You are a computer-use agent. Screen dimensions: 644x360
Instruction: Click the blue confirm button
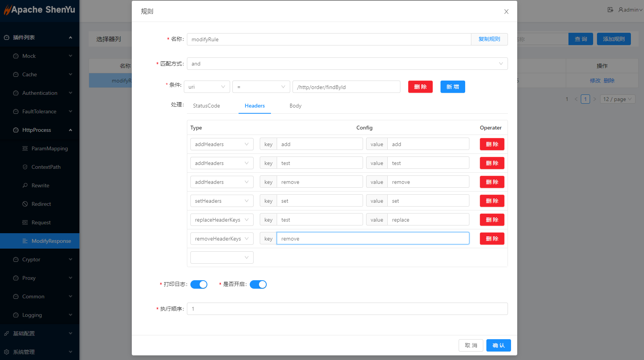pyautogui.click(x=498, y=345)
